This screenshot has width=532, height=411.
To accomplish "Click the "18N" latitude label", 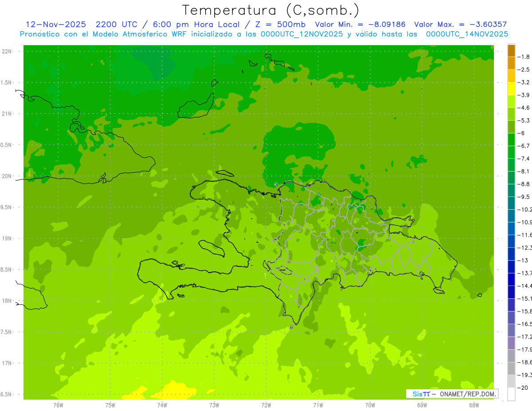I will pyautogui.click(x=7, y=301).
